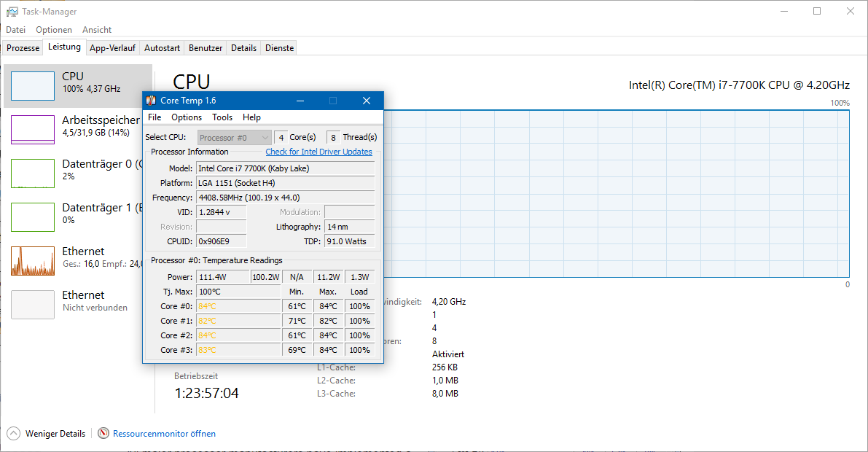Image resolution: width=868 pixels, height=452 pixels.
Task: Click the Intel Core i7-7700K CPU heading
Action: point(739,85)
